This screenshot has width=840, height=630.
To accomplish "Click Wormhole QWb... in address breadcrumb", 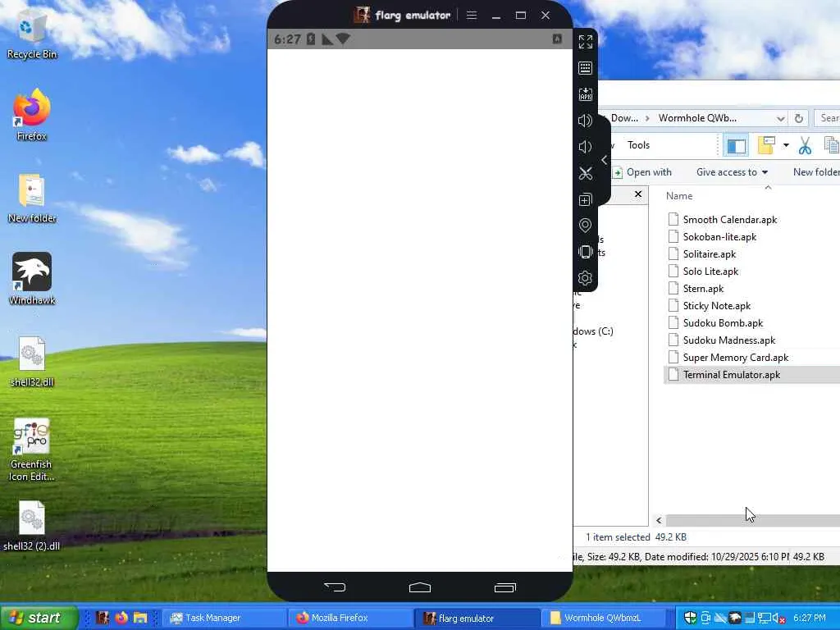I will [x=697, y=118].
